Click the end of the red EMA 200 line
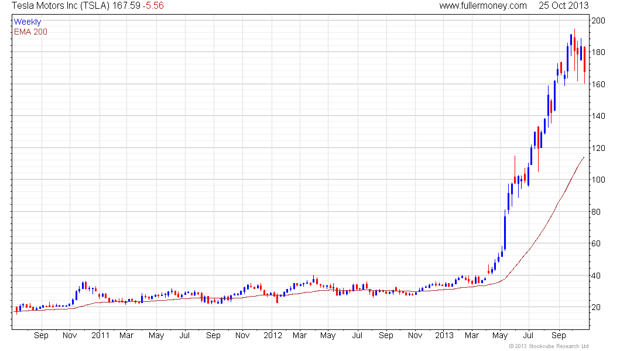The width and height of the screenshot is (644, 351). click(584, 157)
